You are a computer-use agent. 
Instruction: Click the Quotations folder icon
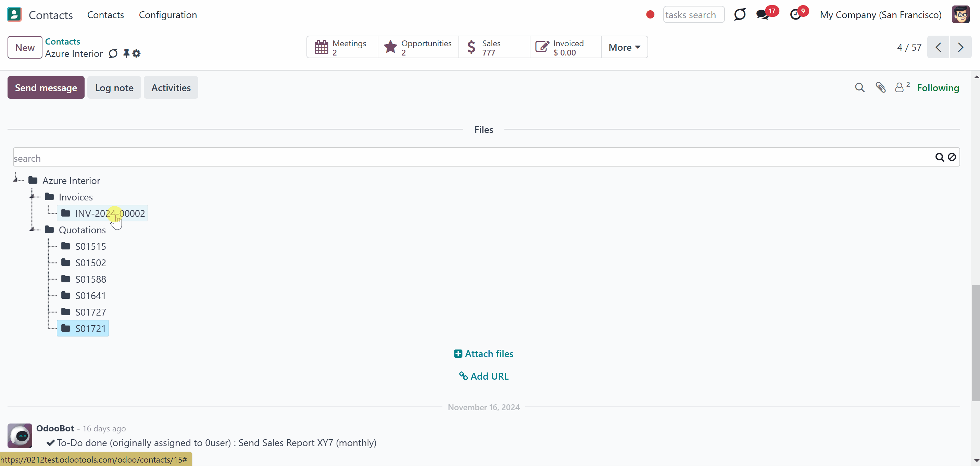click(49, 229)
